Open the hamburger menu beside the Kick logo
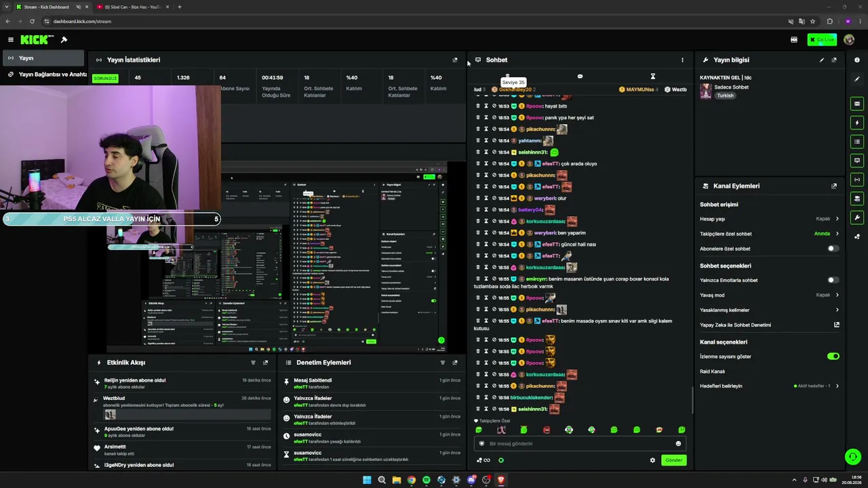The image size is (868, 488). (11, 40)
